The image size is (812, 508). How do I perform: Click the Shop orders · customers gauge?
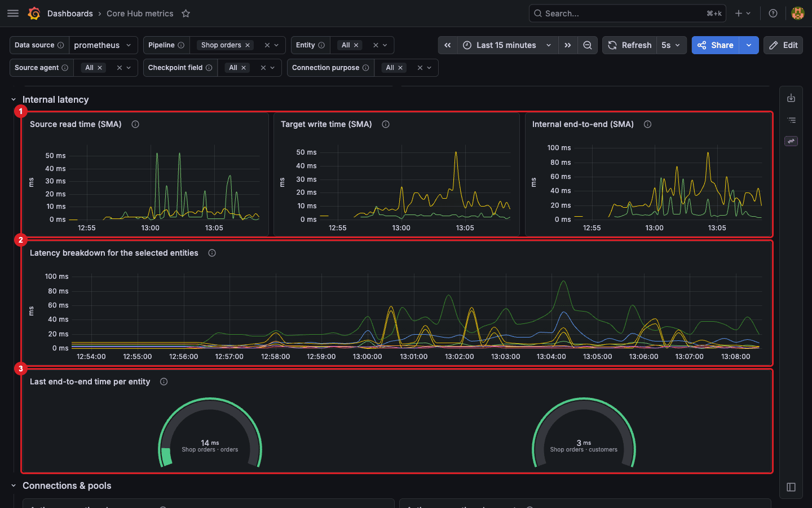pos(584,433)
